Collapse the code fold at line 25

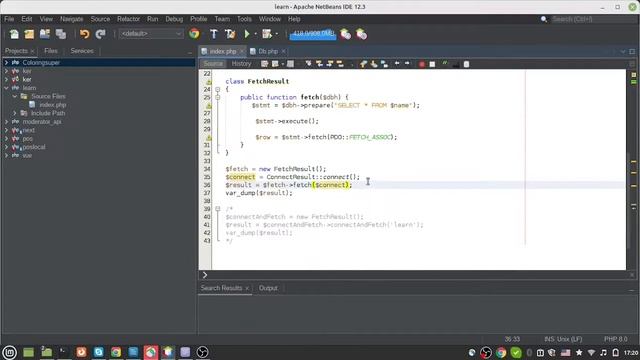[x=218, y=97]
